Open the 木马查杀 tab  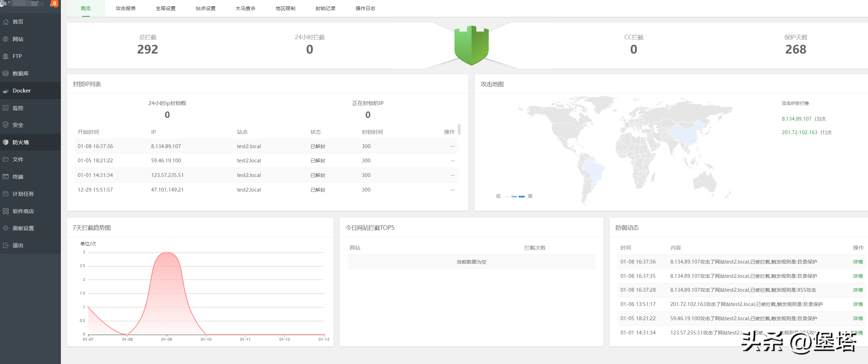(x=246, y=8)
